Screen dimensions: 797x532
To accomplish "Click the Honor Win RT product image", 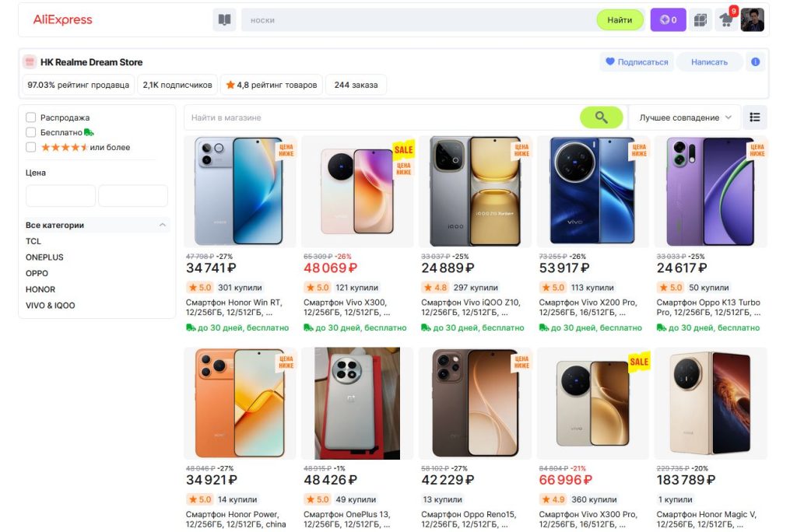I will pos(239,191).
